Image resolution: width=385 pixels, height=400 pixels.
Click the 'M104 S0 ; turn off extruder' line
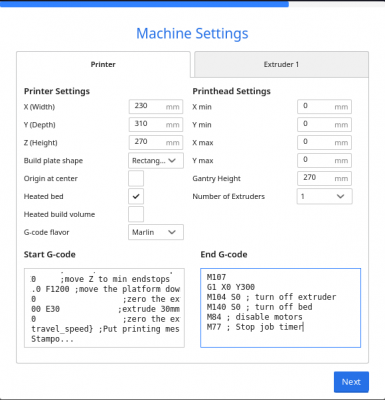coord(271,297)
